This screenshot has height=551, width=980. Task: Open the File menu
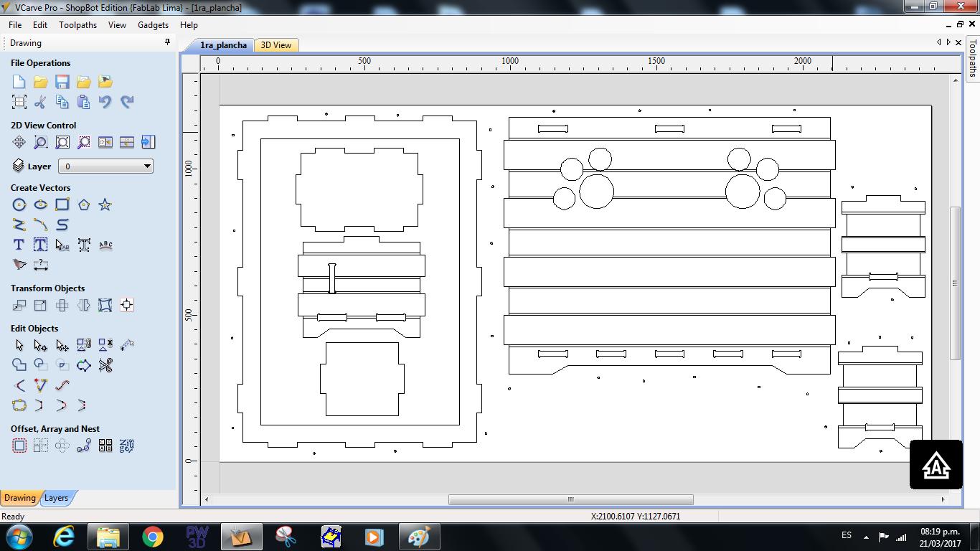tap(15, 24)
